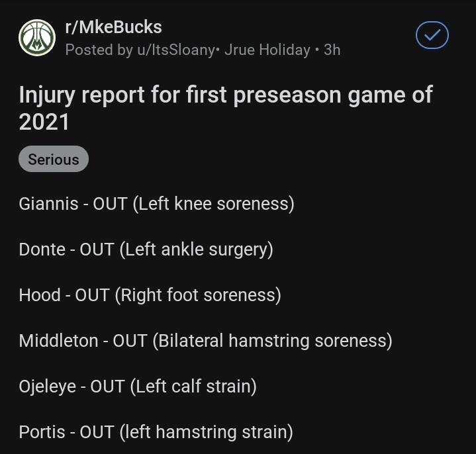Click the 'Left calf strain' text
476x454 pixels.
pos(193,386)
